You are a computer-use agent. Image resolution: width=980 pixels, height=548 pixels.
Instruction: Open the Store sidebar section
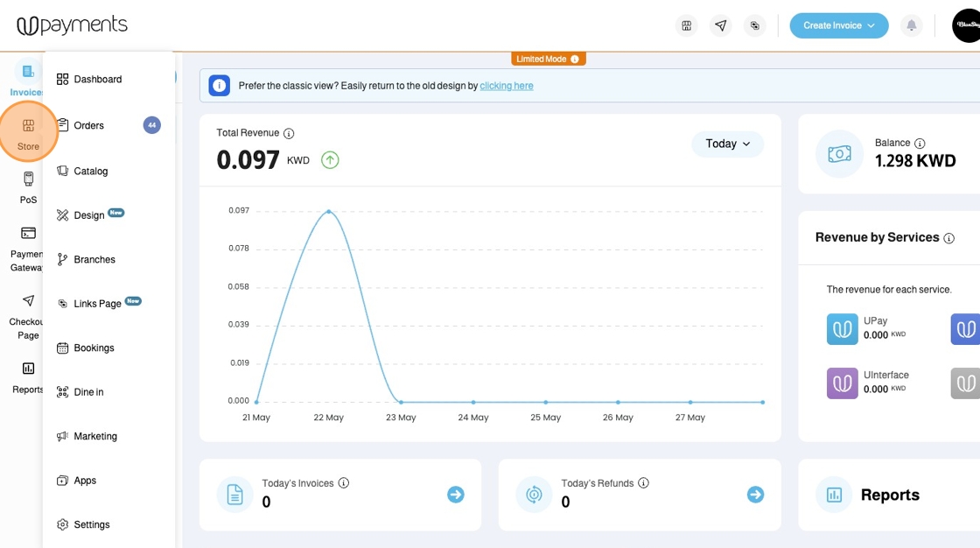28,133
